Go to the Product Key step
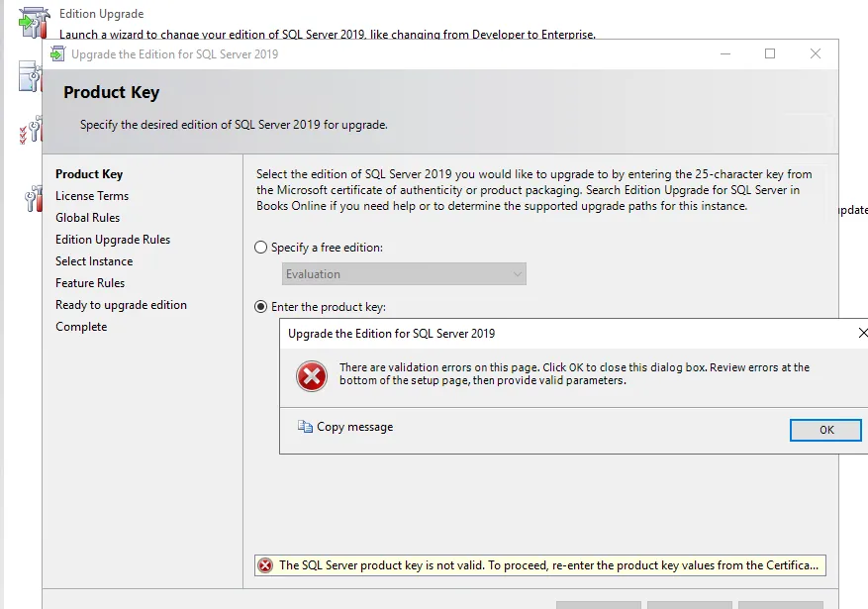 tap(89, 174)
